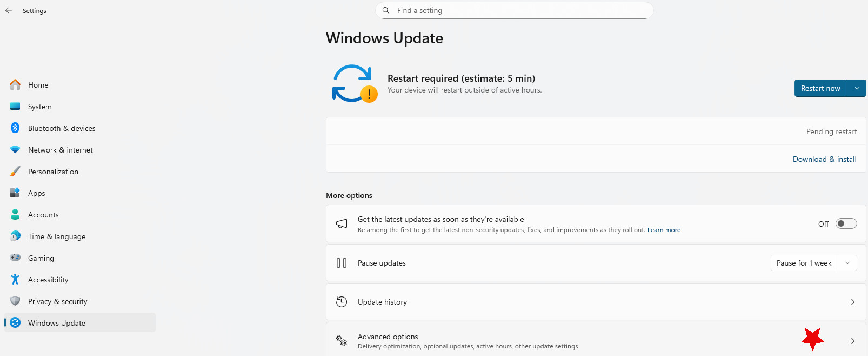Click the search magnifier icon
This screenshot has width=868, height=356.
click(386, 10)
